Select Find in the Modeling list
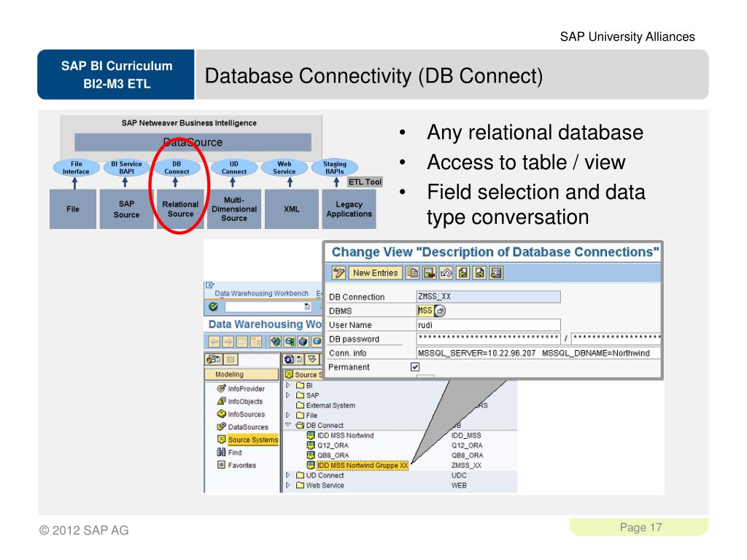This screenshot has width=747, height=560. coord(235,452)
